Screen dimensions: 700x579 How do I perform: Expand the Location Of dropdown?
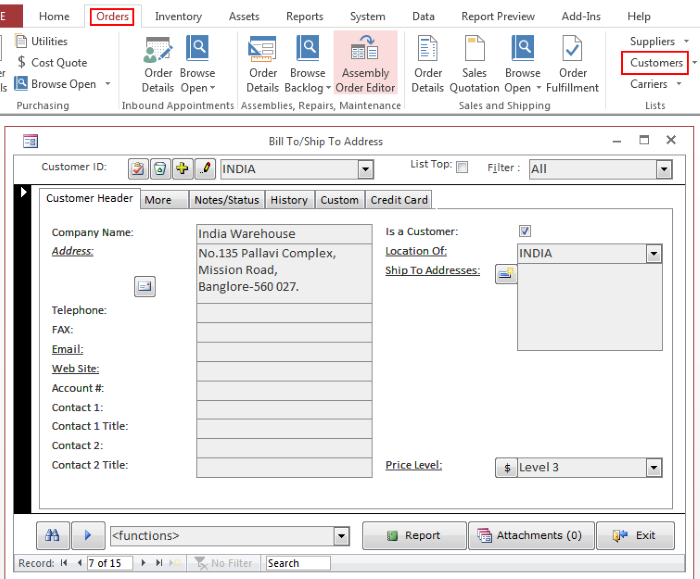pos(654,254)
